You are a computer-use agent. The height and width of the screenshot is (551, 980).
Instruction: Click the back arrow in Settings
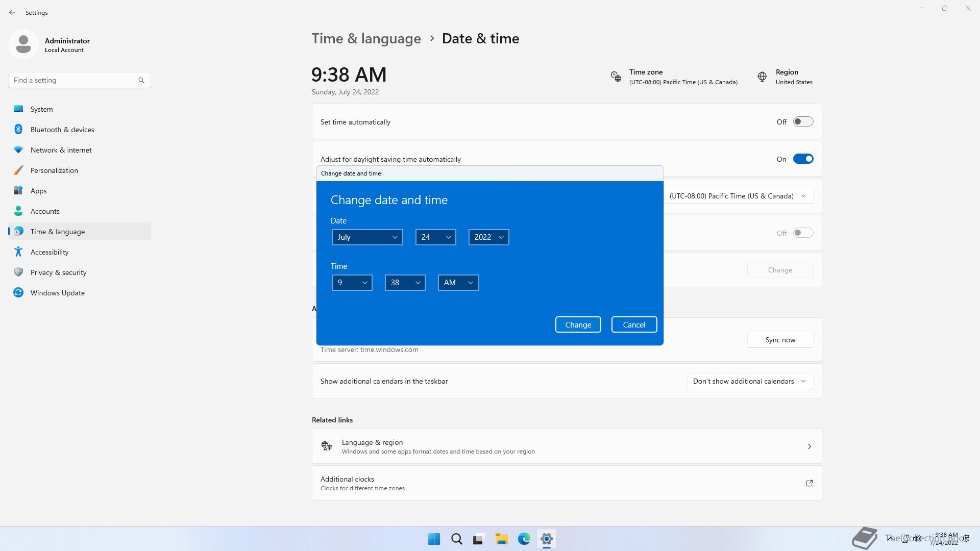pyautogui.click(x=12, y=12)
